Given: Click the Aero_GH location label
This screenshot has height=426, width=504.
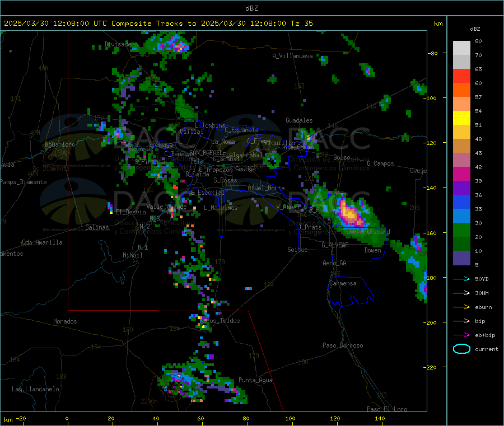Looking at the screenshot, I should [334, 263].
